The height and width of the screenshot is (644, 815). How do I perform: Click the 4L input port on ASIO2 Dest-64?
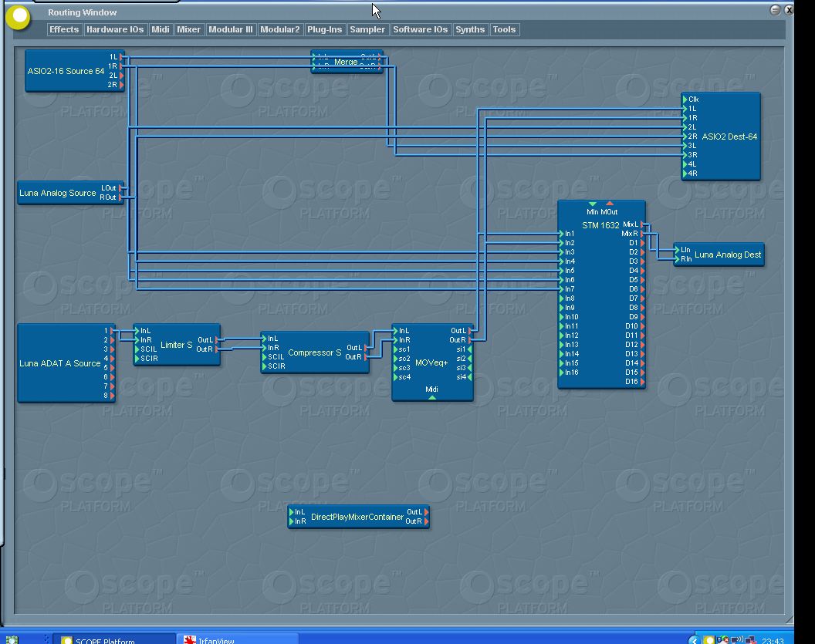(x=685, y=164)
